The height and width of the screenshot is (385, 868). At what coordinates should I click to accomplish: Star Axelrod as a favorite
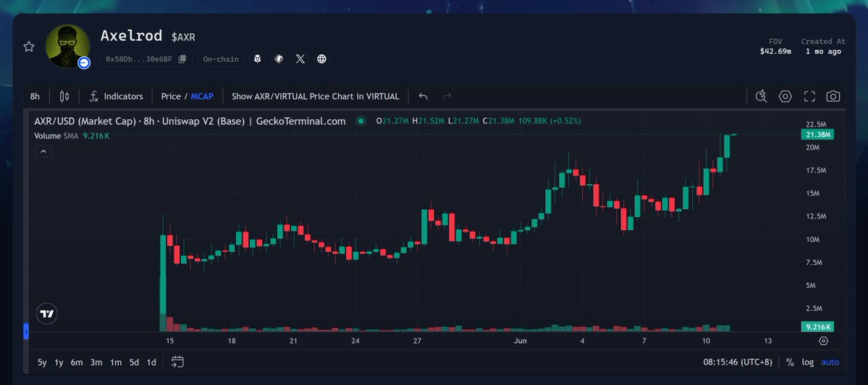(x=29, y=46)
